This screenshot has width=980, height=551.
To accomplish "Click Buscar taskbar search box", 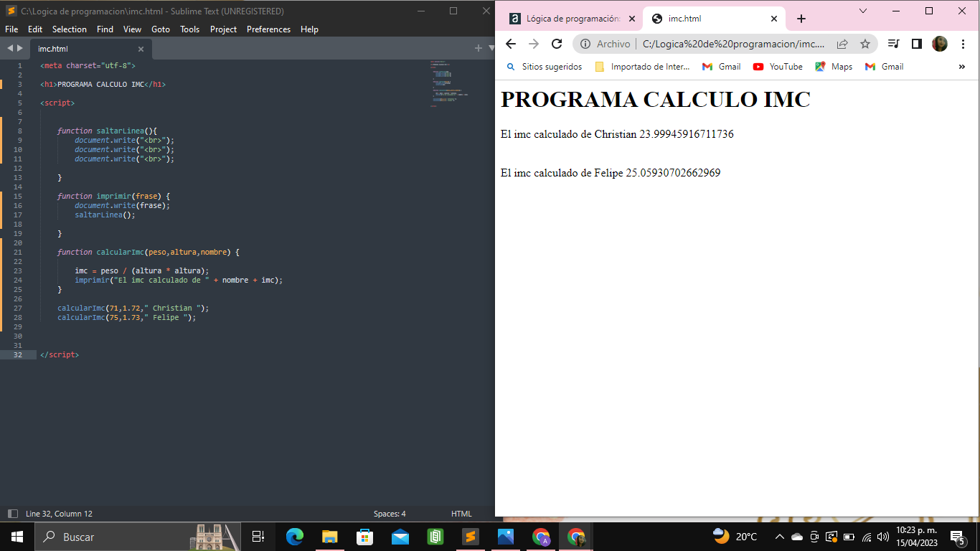I will (x=137, y=537).
